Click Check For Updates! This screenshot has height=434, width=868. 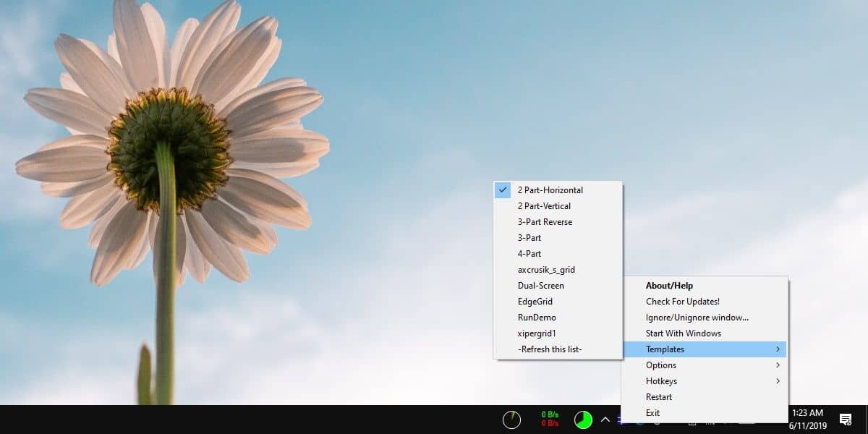pyautogui.click(x=682, y=302)
